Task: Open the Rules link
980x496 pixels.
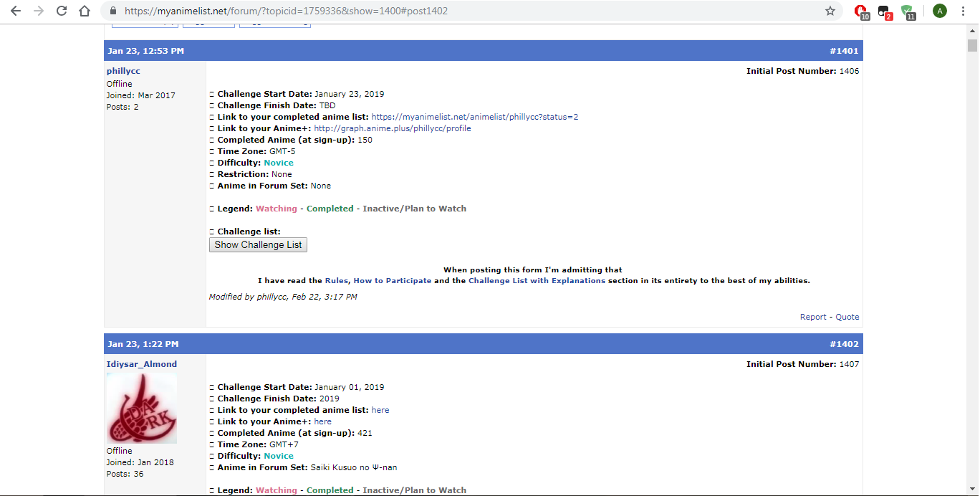Action: pyautogui.click(x=337, y=281)
